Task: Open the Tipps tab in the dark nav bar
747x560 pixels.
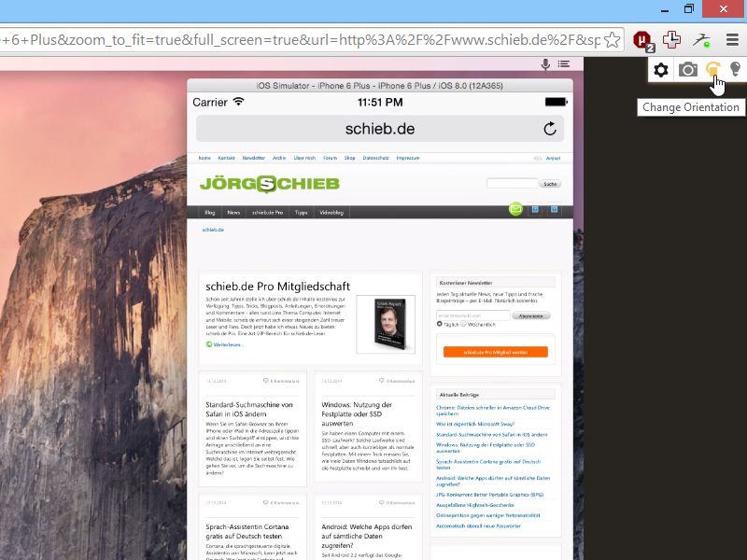Action: coord(301,213)
